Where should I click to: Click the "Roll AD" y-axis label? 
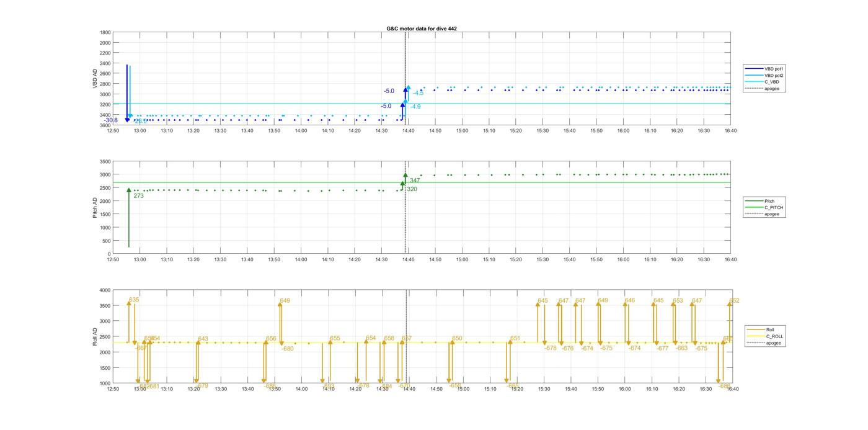point(95,337)
